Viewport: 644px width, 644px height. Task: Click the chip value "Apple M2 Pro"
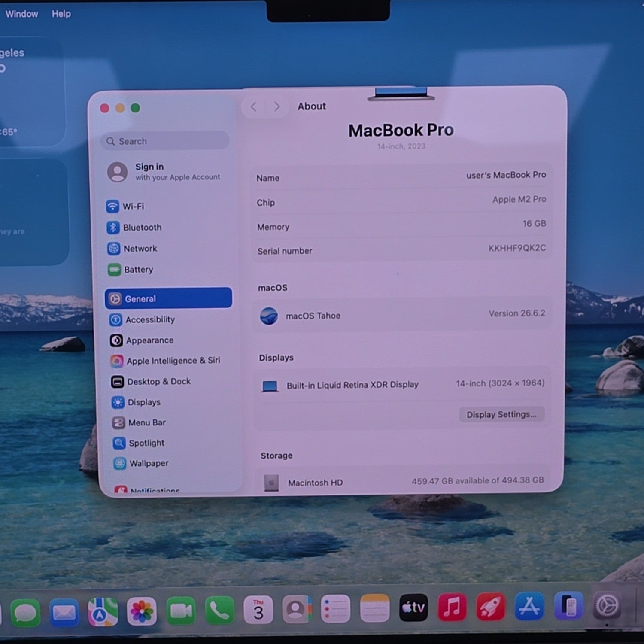[x=519, y=200]
